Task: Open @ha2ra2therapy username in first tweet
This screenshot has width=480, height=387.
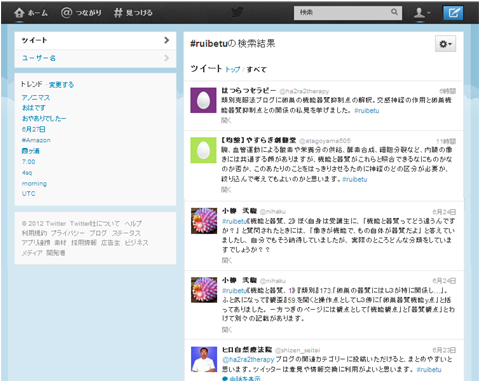Action: click(x=304, y=91)
